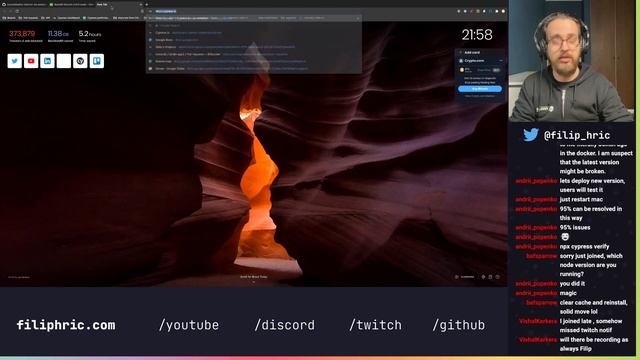Click the 11.38 GB bandwidth saved stat
This screenshot has width=640, height=360.
coord(60,36)
